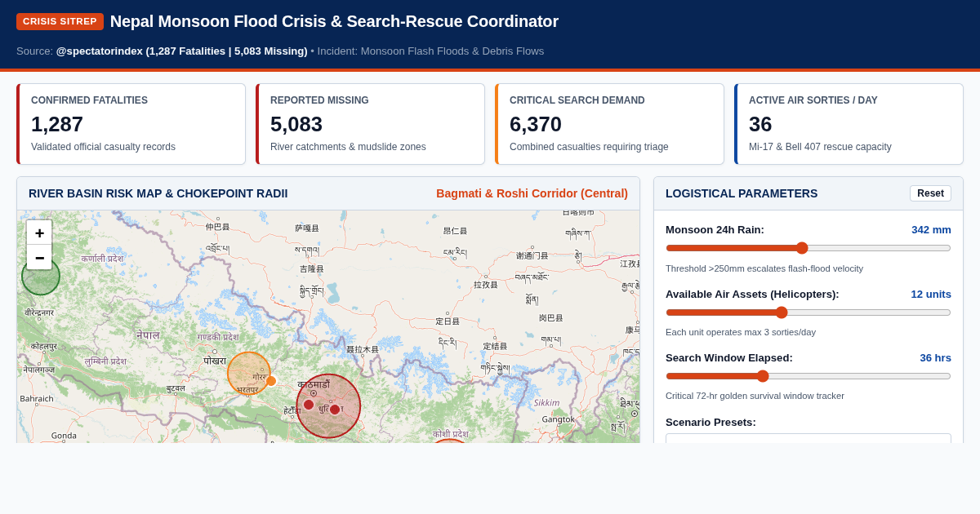Click the Nepal Monsoon Flood Crisis title
This screenshot has height=514, width=980.
[x=334, y=21]
